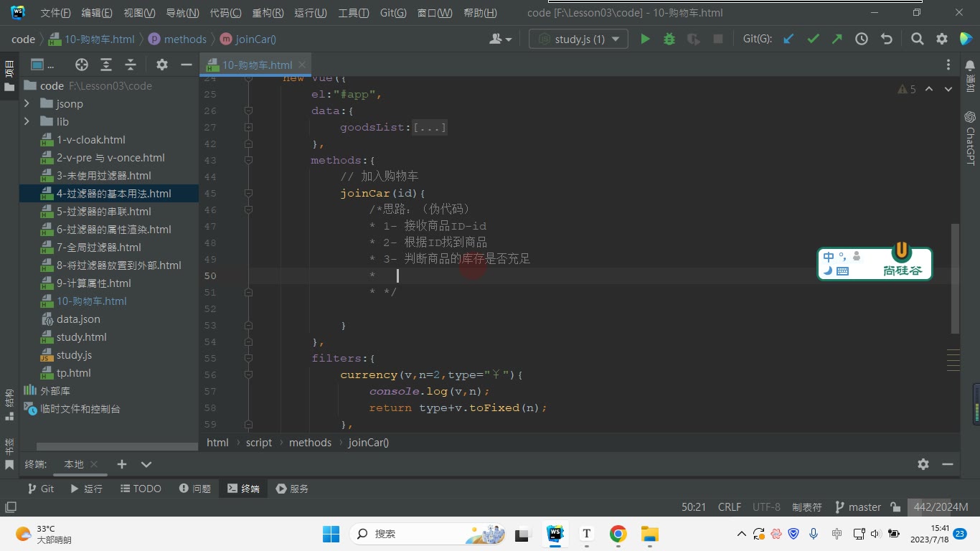Add a new terminal tab
Image resolution: width=980 pixels, height=551 pixels.
pyautogui.click(x=122, y=464)
